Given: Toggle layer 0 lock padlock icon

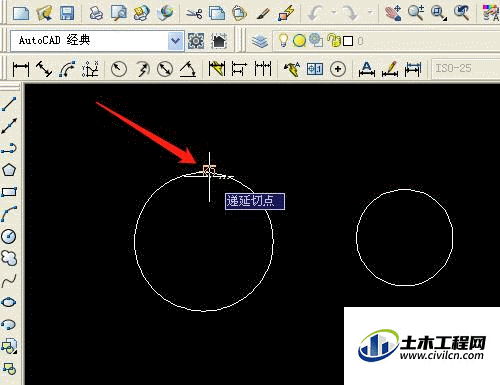Looking at the screenshot, I should (x=333, y=41).
